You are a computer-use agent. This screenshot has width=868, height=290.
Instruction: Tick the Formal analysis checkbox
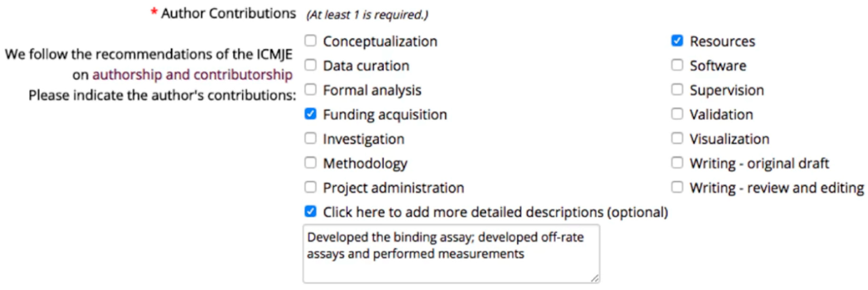310,90
